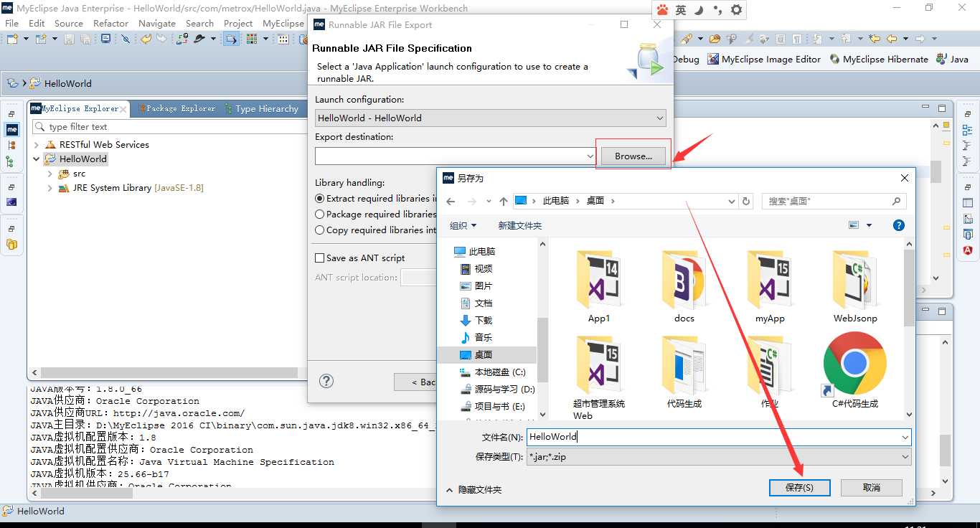Click the red Angular icon in right sidebar

968,250
